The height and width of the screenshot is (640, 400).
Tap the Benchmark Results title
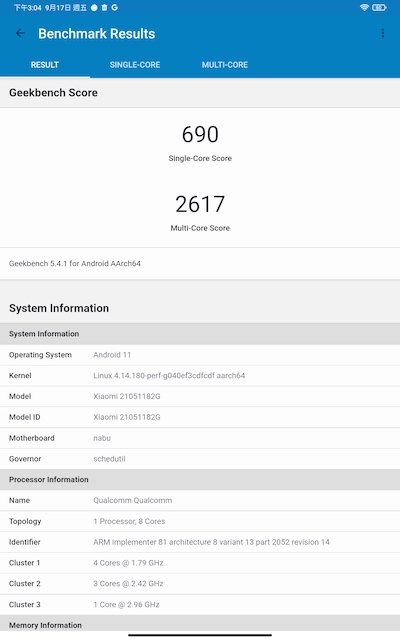pos(97,33)
